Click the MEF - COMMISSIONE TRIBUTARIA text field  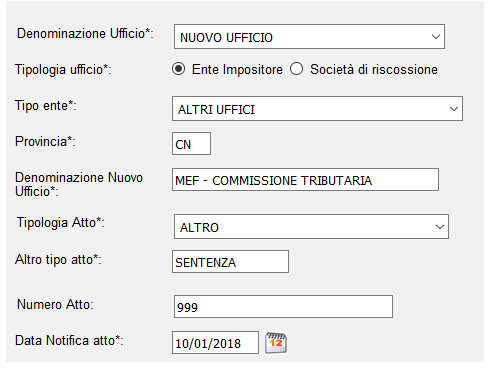coord(305,180)
